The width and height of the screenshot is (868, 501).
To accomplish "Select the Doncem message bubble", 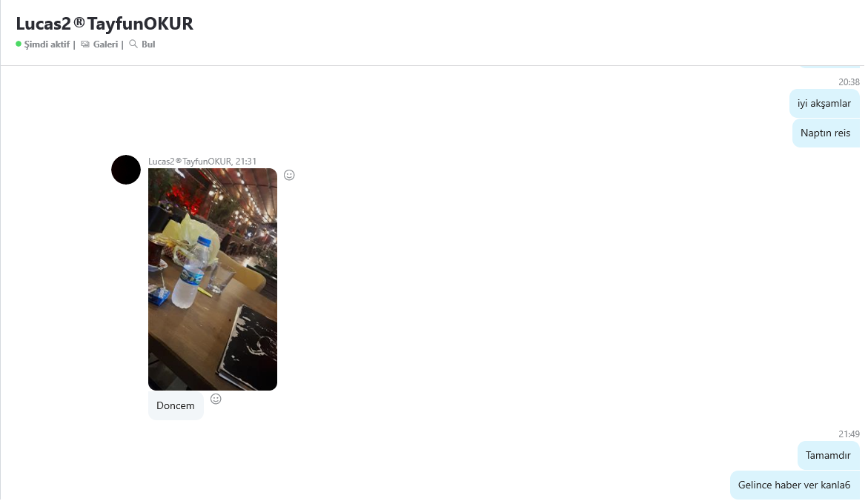I will tap(176, 406).
